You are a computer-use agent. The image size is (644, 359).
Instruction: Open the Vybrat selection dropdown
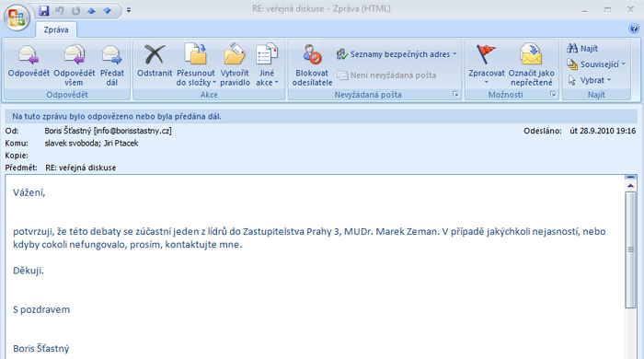(x=590, y=80)
